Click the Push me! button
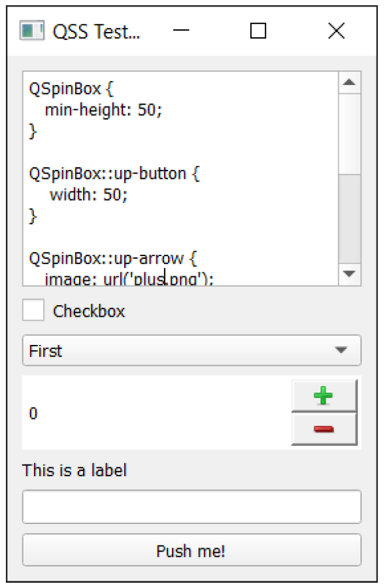This screenshot has height=588, width=387. [x=192, y=550]
